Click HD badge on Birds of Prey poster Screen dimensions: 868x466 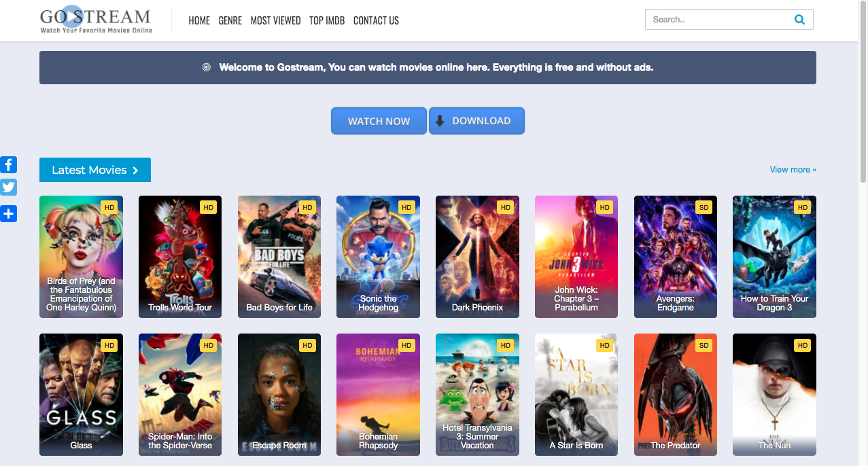tap(109, 207)
